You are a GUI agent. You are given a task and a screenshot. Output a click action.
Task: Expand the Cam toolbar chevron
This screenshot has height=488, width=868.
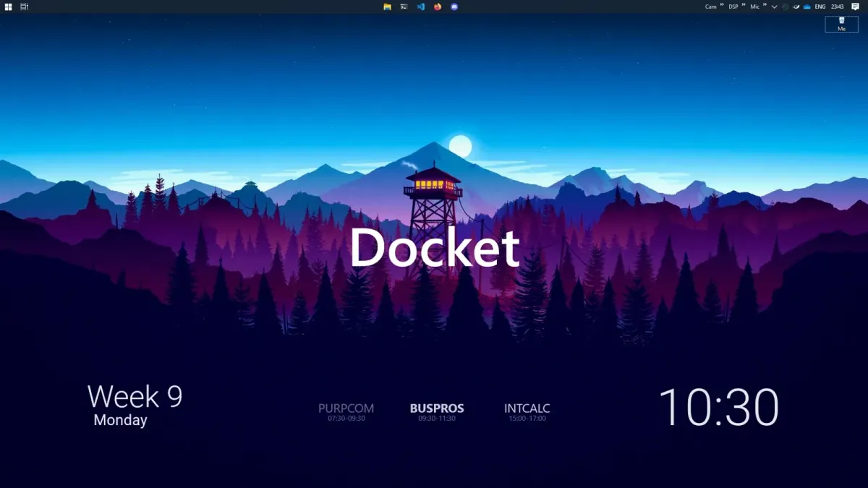[x=722, y=5]
